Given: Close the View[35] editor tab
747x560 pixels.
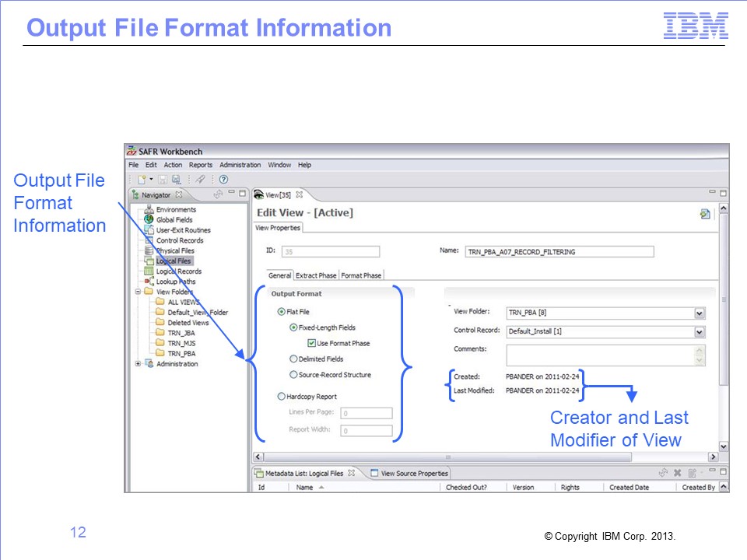Looking at the screenshot, I should [x=299, y=194].
